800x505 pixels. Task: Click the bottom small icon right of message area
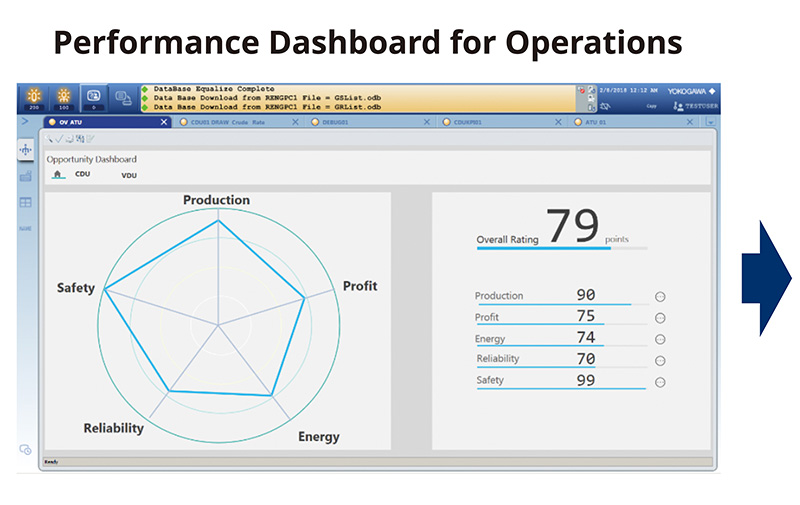pyautogui.click(x=591, y=107)
